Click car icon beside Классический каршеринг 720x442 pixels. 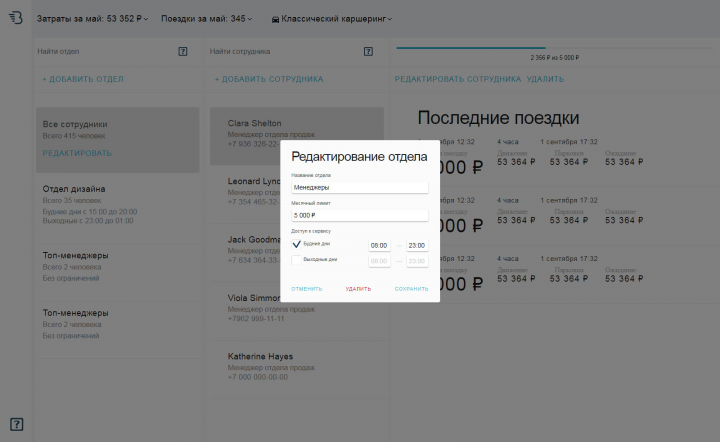(x=275, y=19)
